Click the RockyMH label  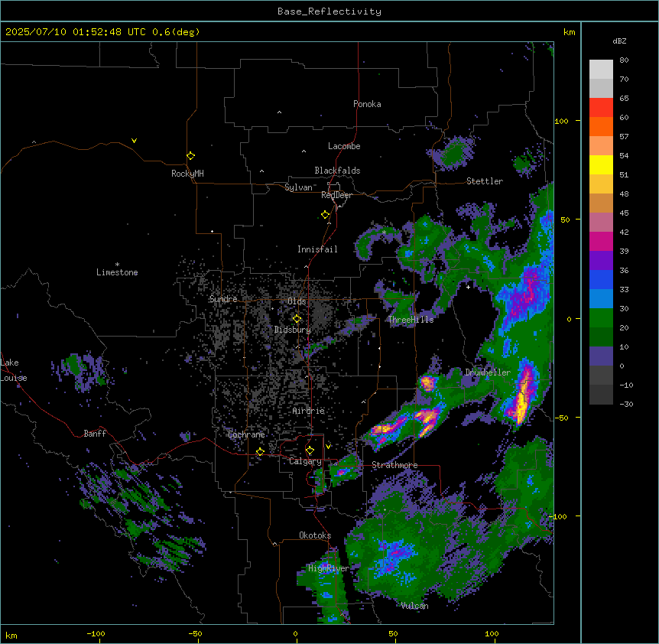187,174
